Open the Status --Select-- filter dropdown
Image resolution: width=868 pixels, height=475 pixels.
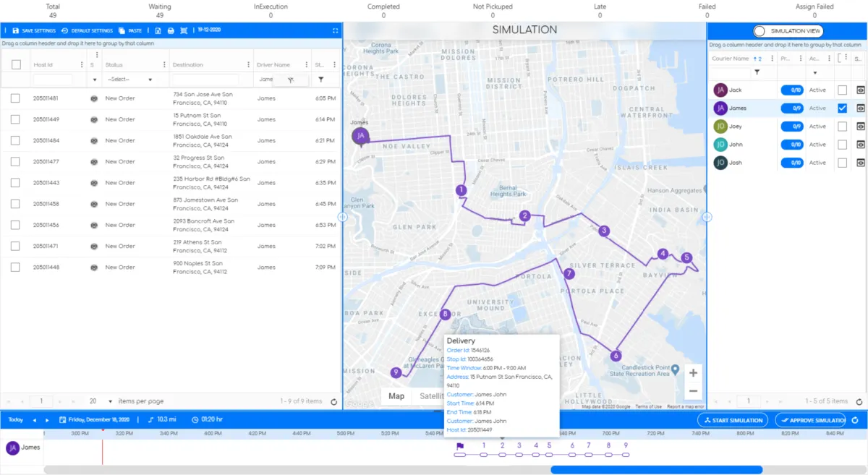(x=129, y=80)
